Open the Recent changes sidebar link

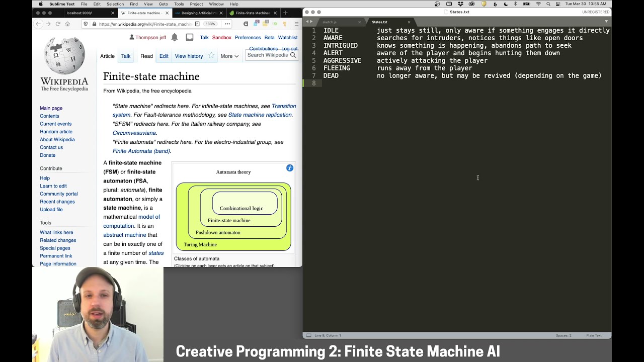pos(57,202)
